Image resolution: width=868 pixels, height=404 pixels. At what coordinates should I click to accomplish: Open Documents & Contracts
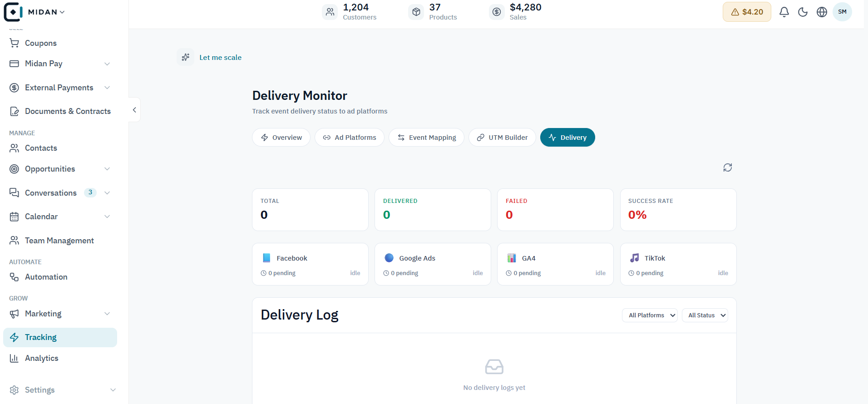60,111
